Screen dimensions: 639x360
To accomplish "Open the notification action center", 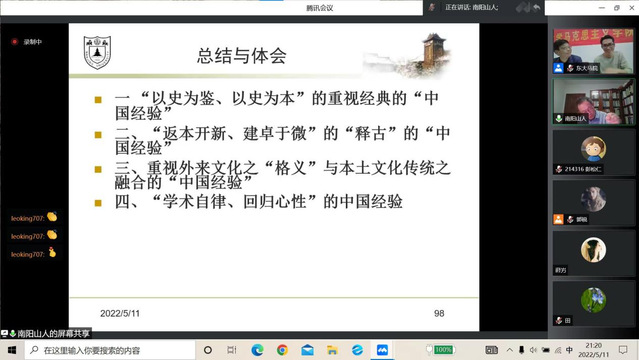I will (623, 350).
